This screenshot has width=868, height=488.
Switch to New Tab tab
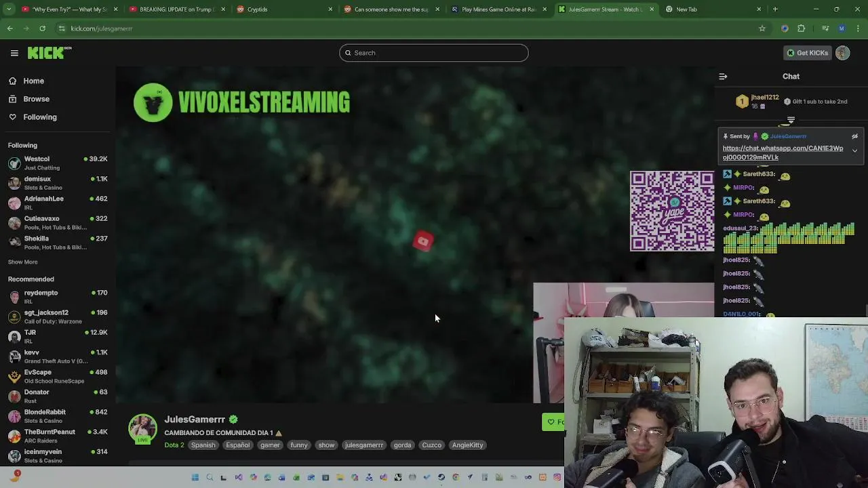click(712, 9)
